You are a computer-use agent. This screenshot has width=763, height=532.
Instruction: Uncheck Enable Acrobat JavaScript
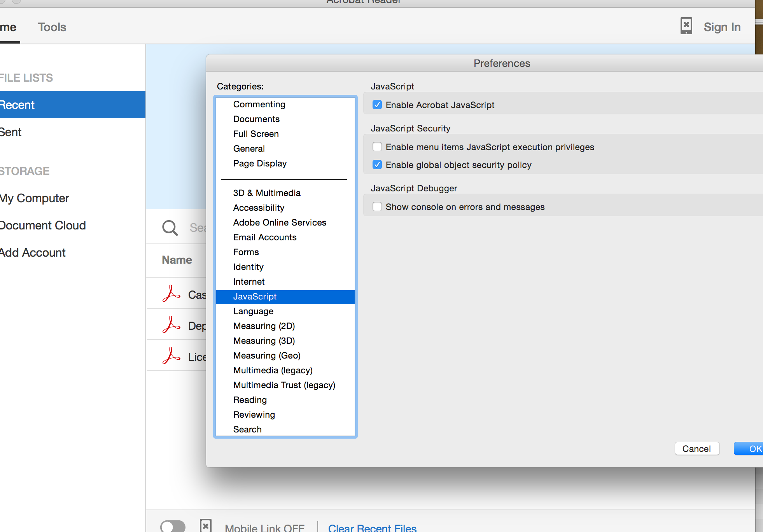(377, 105)
